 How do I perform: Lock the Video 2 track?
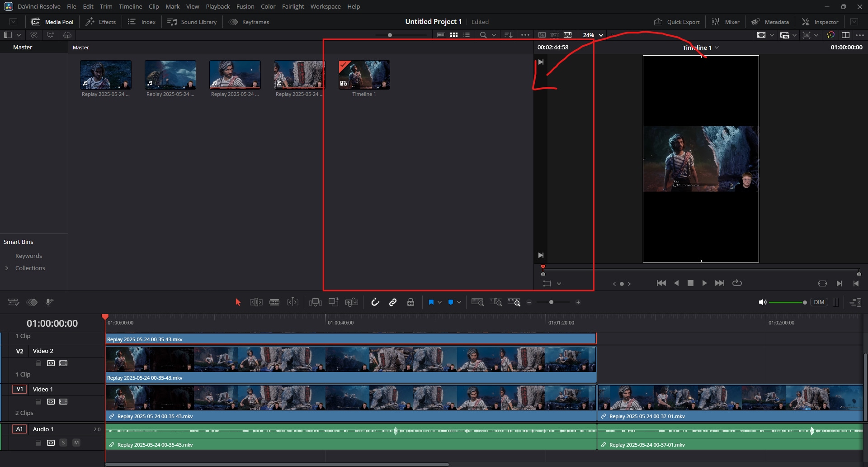point(38,362)
